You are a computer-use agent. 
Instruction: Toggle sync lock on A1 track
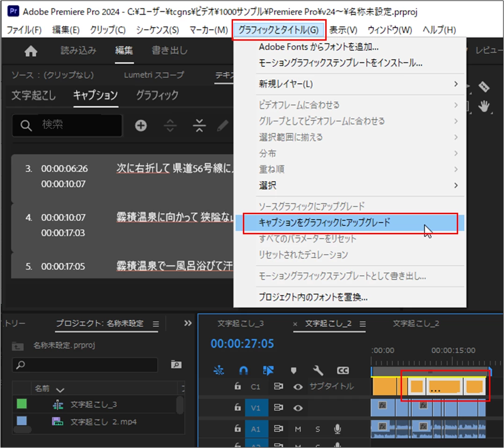(278, 429)
